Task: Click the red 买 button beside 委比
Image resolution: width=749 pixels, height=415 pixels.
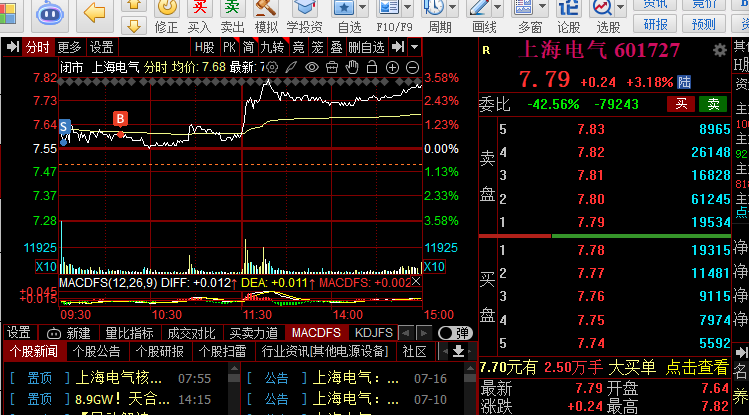Action: click(681, 104)
